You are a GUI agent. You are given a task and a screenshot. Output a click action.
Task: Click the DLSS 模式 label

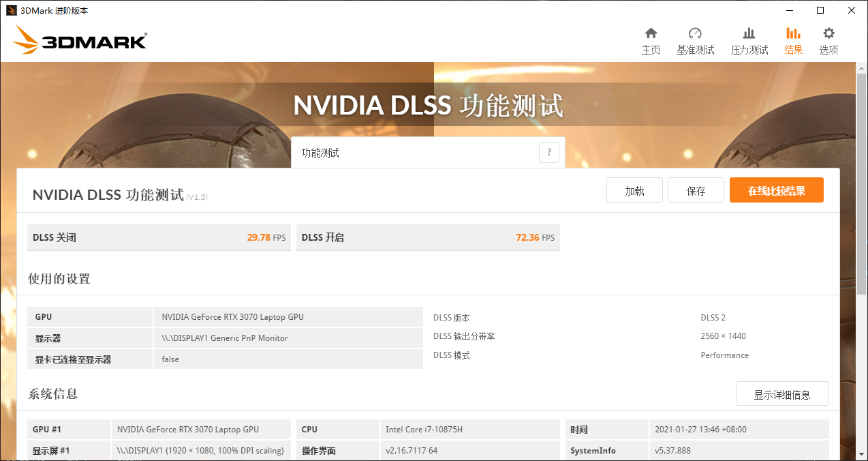pyautogui.click(x=452, y=355)
